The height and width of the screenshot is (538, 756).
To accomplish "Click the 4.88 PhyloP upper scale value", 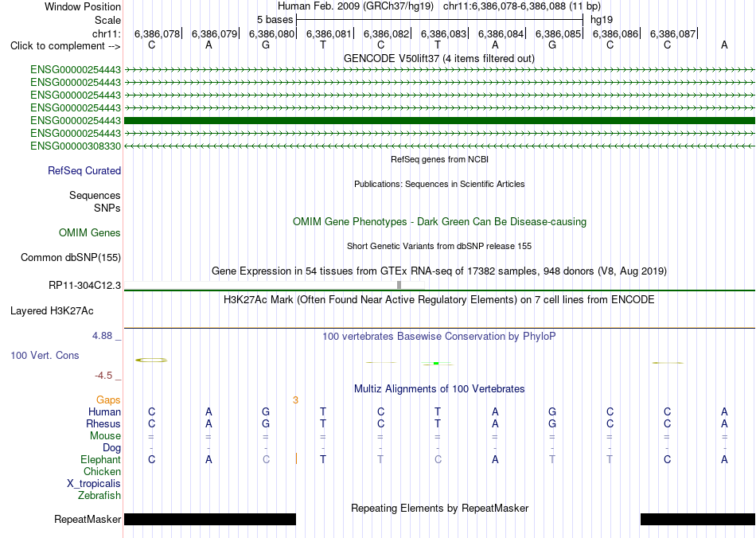I will 102,336.
